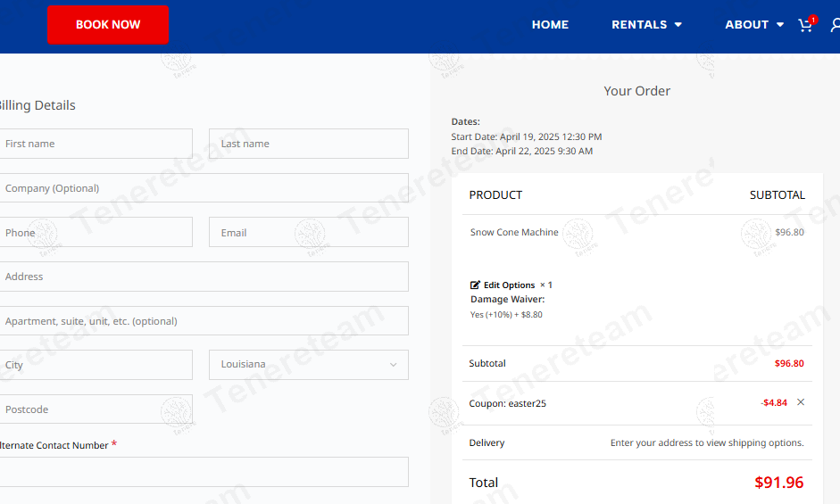Click the End Date April 22 line
This screenshot has height=504, width=840.
[522, 151]
